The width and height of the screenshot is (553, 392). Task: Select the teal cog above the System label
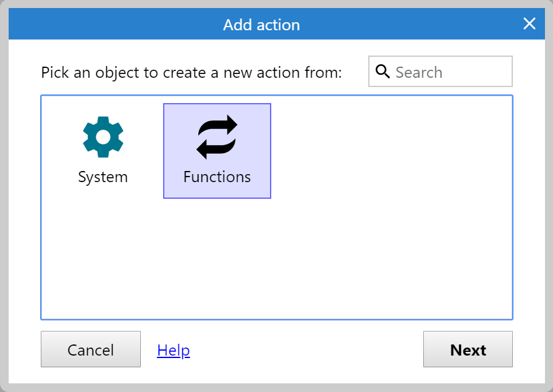(103, 136)
